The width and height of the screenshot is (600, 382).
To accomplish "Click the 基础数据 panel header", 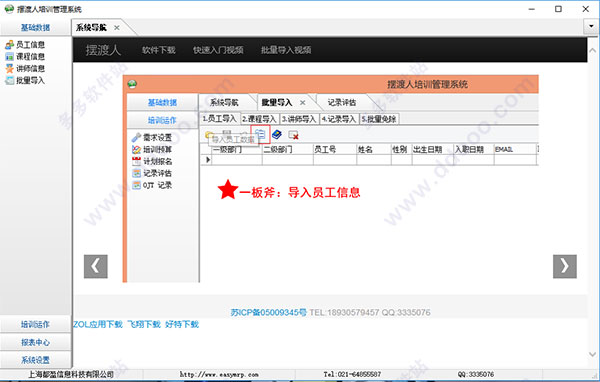I will click(35, 28).
